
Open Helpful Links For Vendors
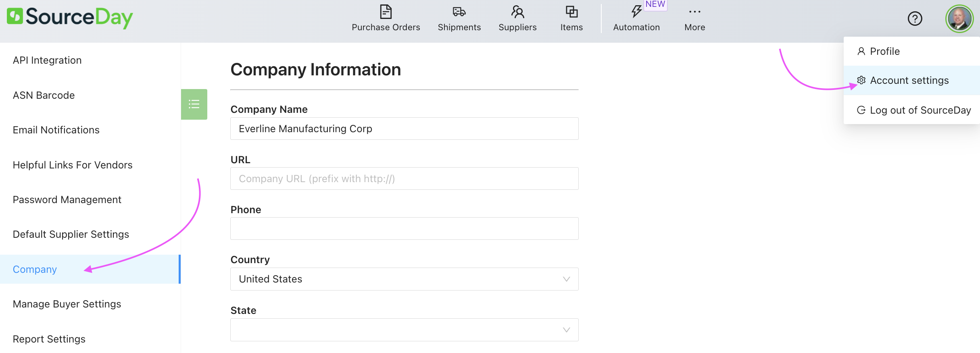pos(73,165)
